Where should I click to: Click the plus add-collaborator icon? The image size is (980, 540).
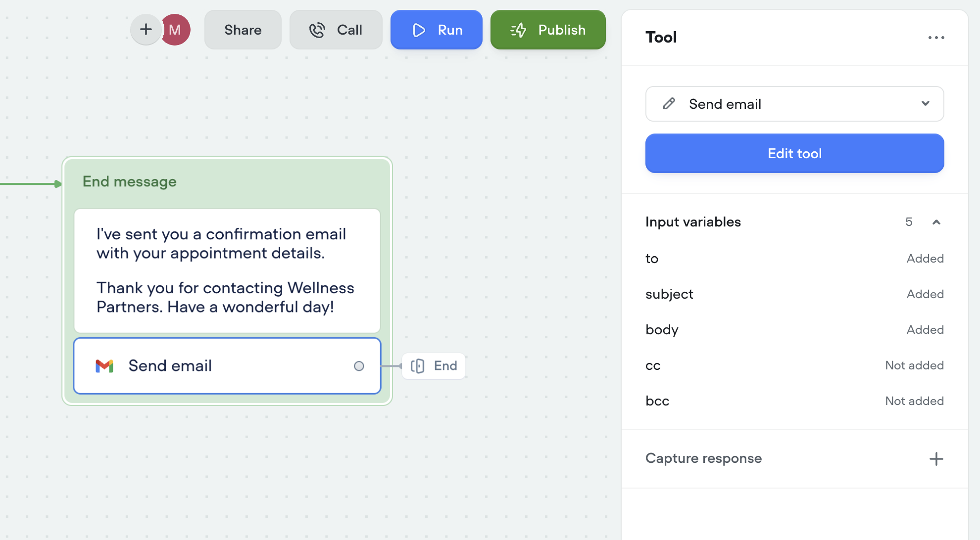point(146,30)
